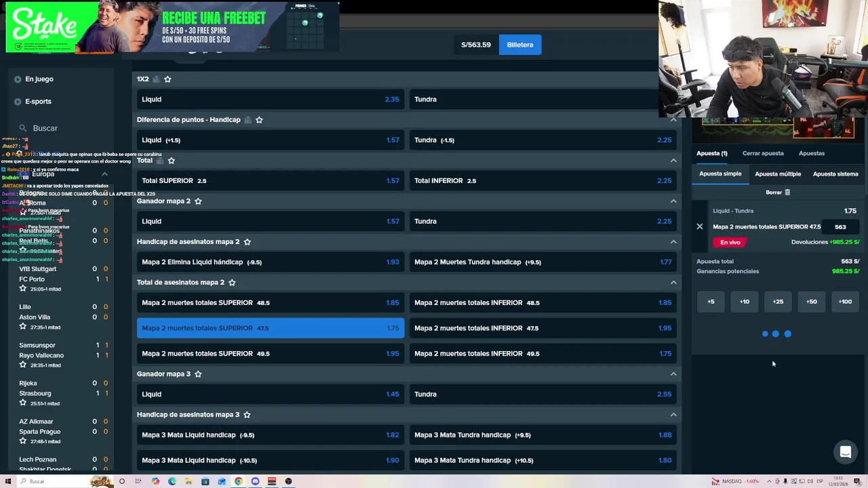Star the Handicap de asesinatos mapa 2 market
Viewport: 868px width, 488px height.
point(247,242)
